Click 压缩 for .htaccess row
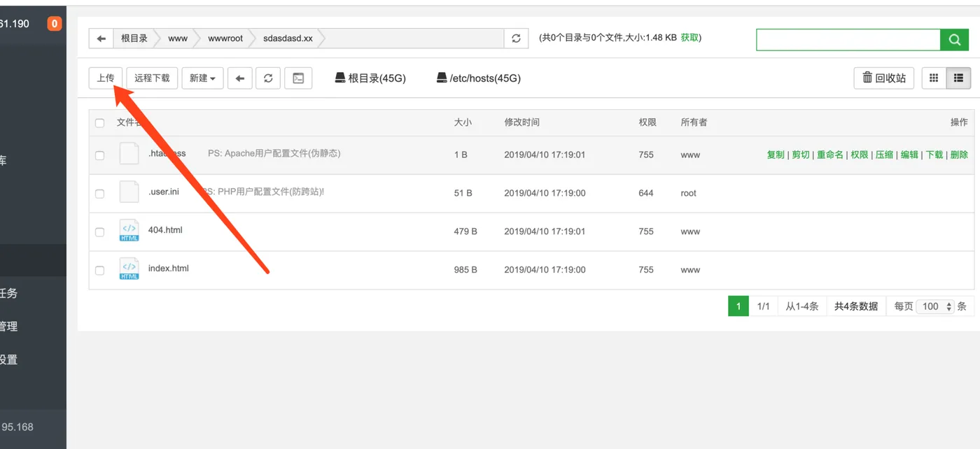This screenshot has height=449, width=980. [x=884, y=155]
